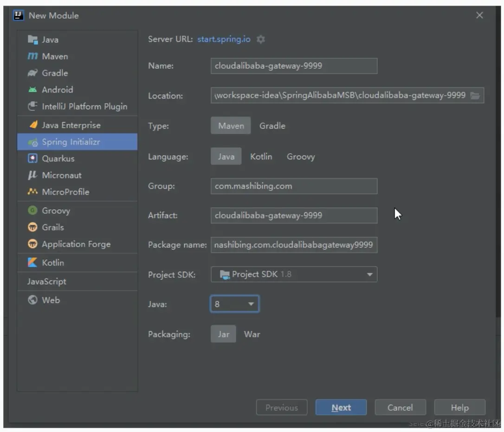The width and height of the screenshot is (504, 432).
Task: Choose the Application Forge icon
Action: pyautogui.click(x=32, y=244)
